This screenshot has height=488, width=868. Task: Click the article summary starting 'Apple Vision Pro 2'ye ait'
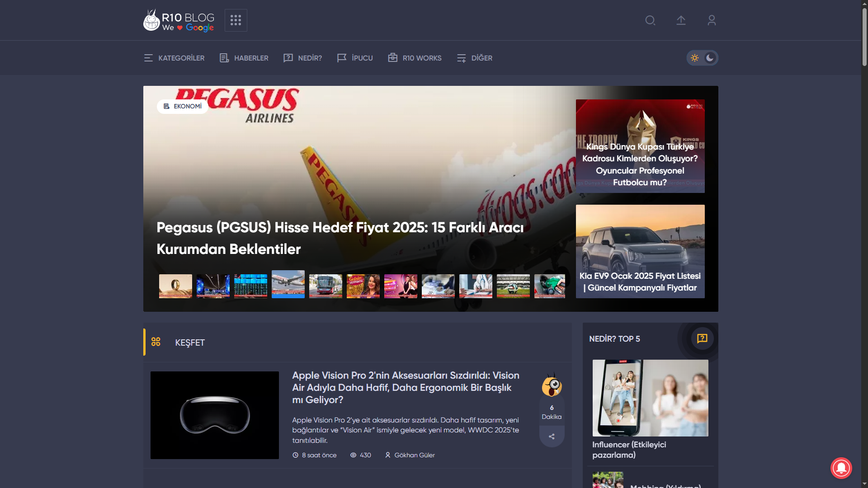tap(406, 430)
